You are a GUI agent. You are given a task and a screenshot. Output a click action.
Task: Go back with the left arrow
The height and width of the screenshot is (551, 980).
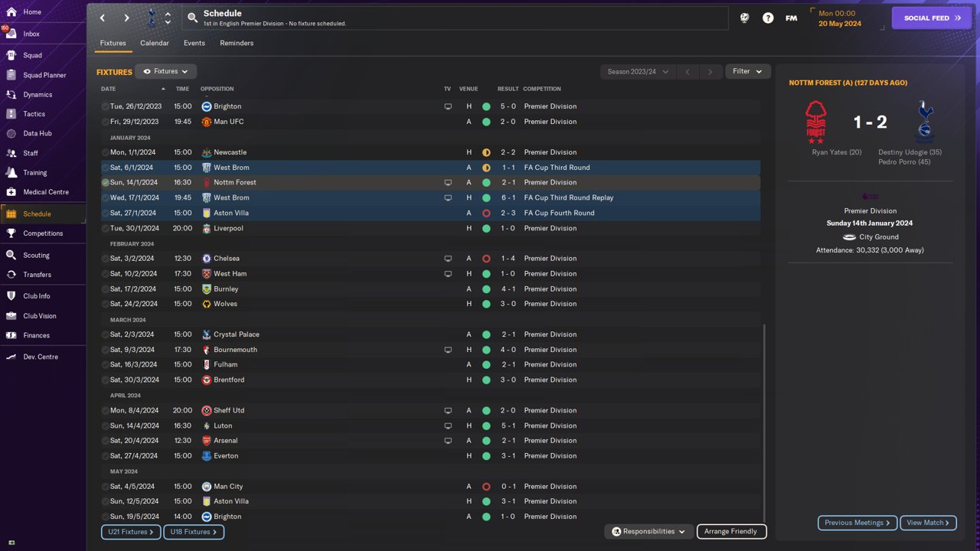pyautogui.click(x=103, y=18)
